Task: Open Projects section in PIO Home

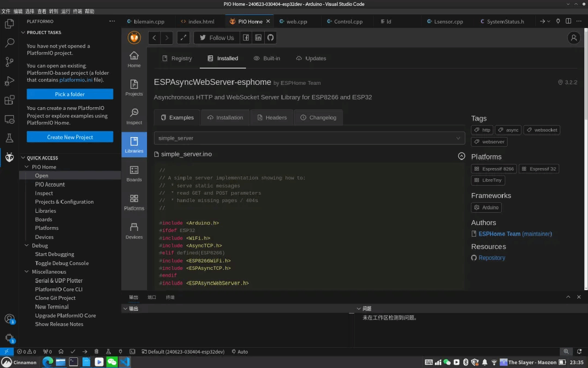Action: tap(134, 88)
